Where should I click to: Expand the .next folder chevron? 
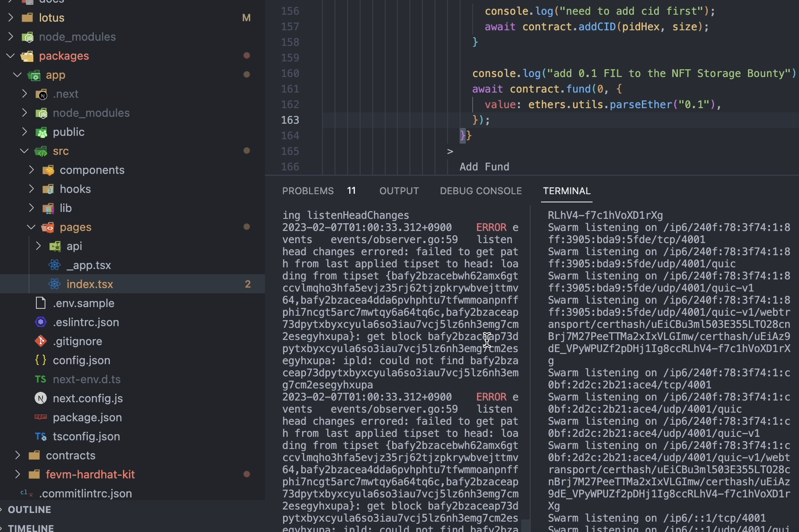(x=25, y=94)
